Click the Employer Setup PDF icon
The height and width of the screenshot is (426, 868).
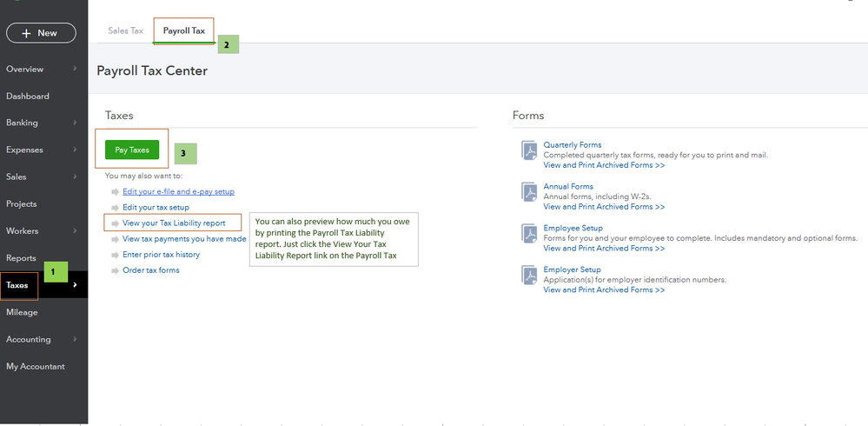click(x=527, y=275)
